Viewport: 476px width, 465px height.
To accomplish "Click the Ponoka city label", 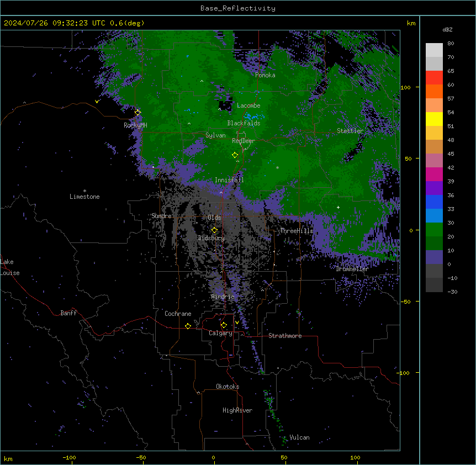I will pos(265,75).
